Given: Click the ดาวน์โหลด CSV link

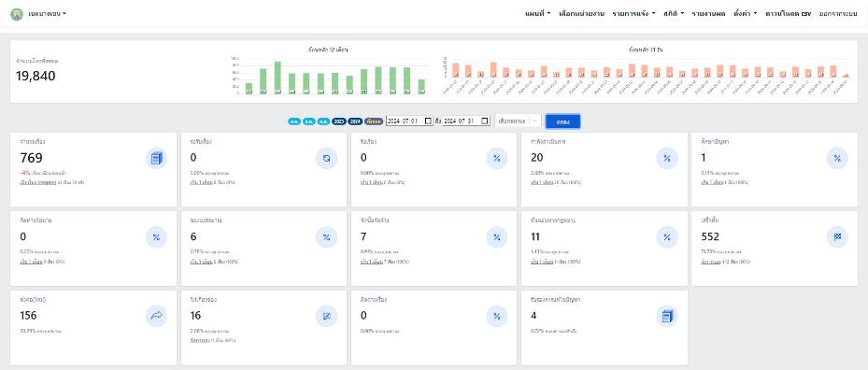Looking at the screenshot, I should pyautogui.click(x=788, y=13).
